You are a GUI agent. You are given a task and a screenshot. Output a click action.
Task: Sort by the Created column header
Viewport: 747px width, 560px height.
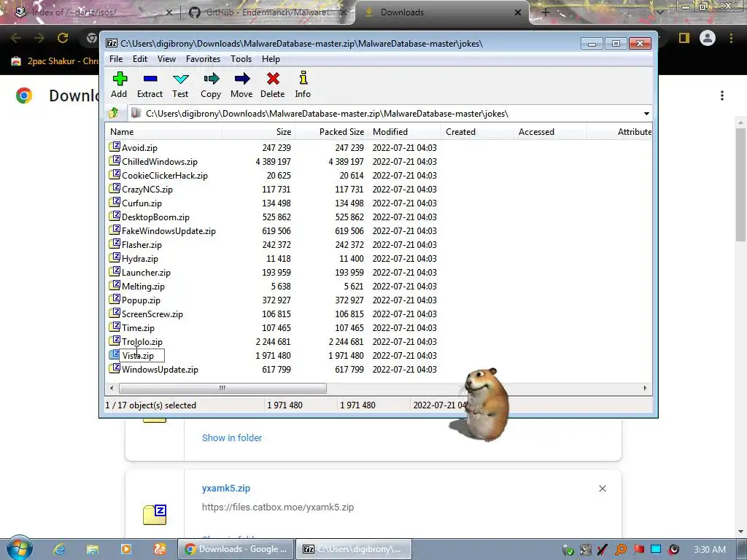[x=477, y=132]
